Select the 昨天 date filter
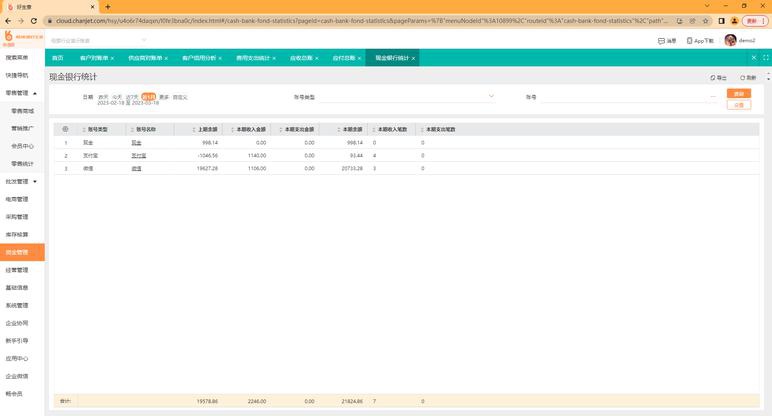 (x=103, y=97)
